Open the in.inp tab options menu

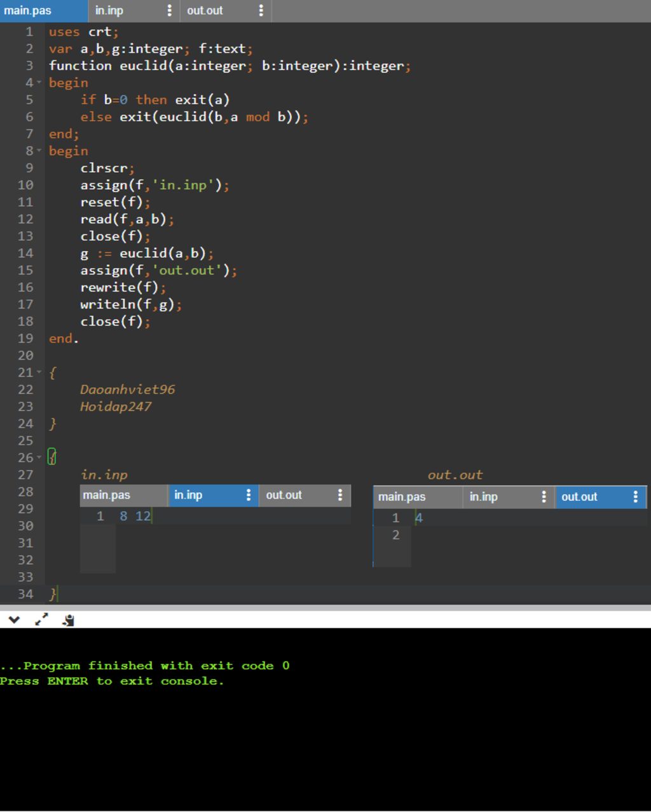pos(169,11)
